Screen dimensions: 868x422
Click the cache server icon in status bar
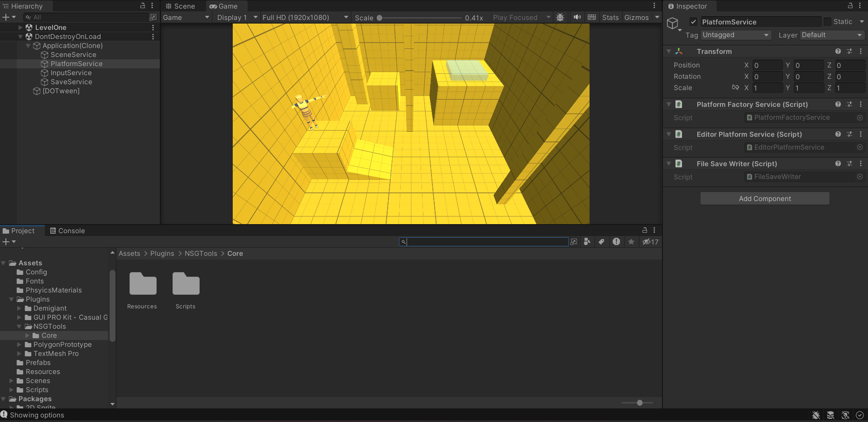831,415
